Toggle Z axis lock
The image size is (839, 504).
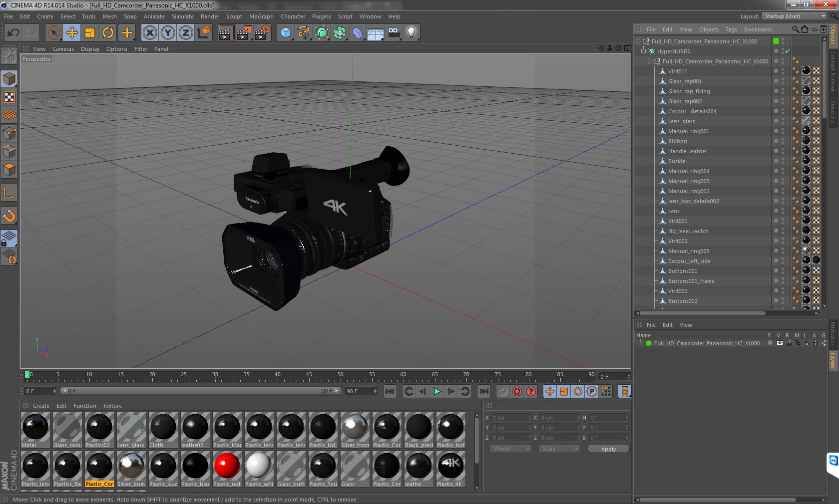point(186,33)
